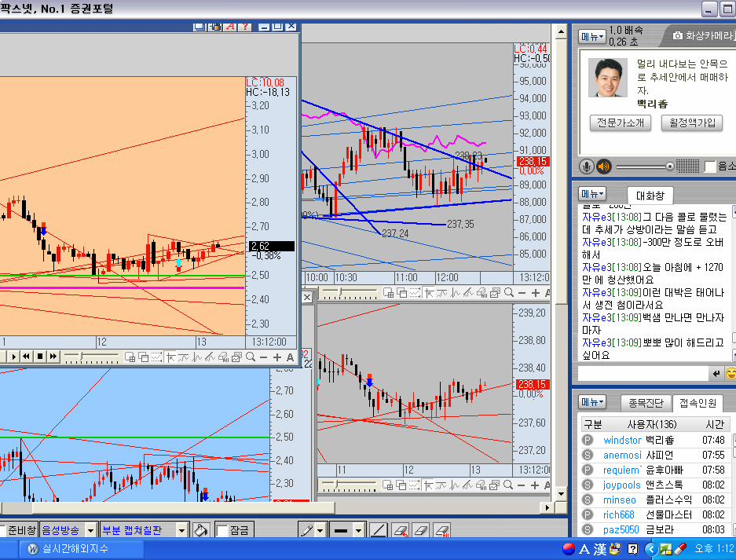Screen dimensions: 736x560
Task: Click the 전문가소개 button
Action: coord(620,123)
